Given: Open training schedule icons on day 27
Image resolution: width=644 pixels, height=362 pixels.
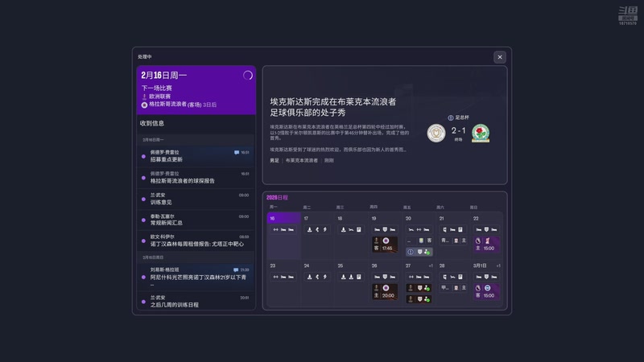Looking at the screenshot, I should (x=419, y=277).
